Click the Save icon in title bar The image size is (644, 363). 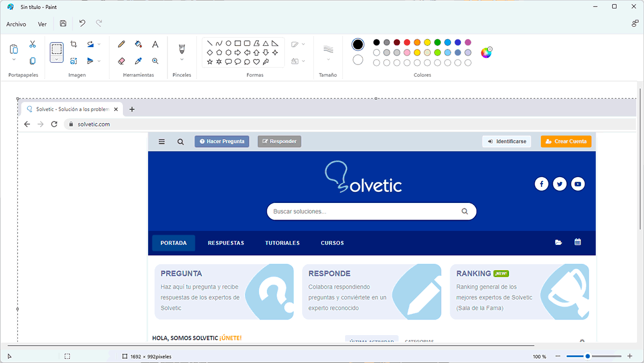click(63, 24)
